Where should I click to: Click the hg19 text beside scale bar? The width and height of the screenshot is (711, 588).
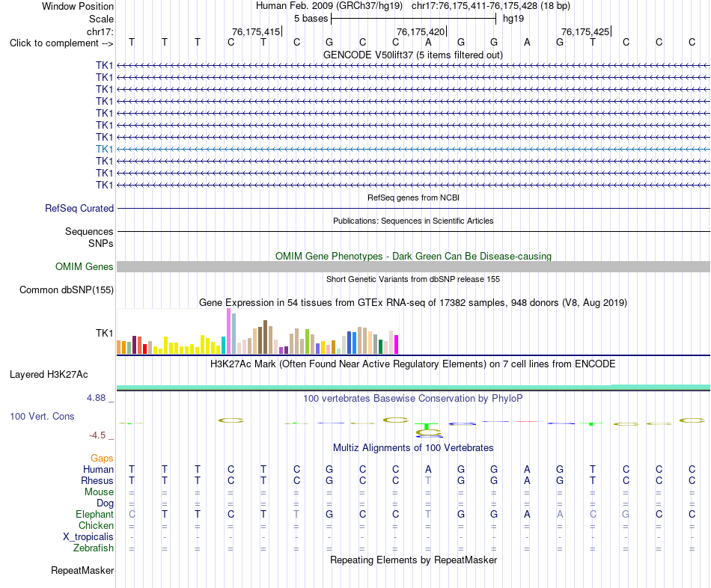point(513,19)
